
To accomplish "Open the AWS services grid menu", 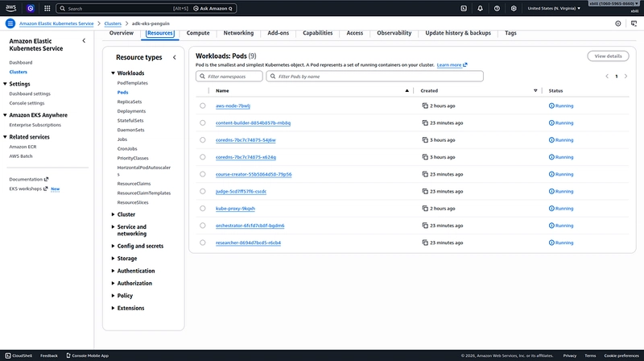I will pos(47,8).
